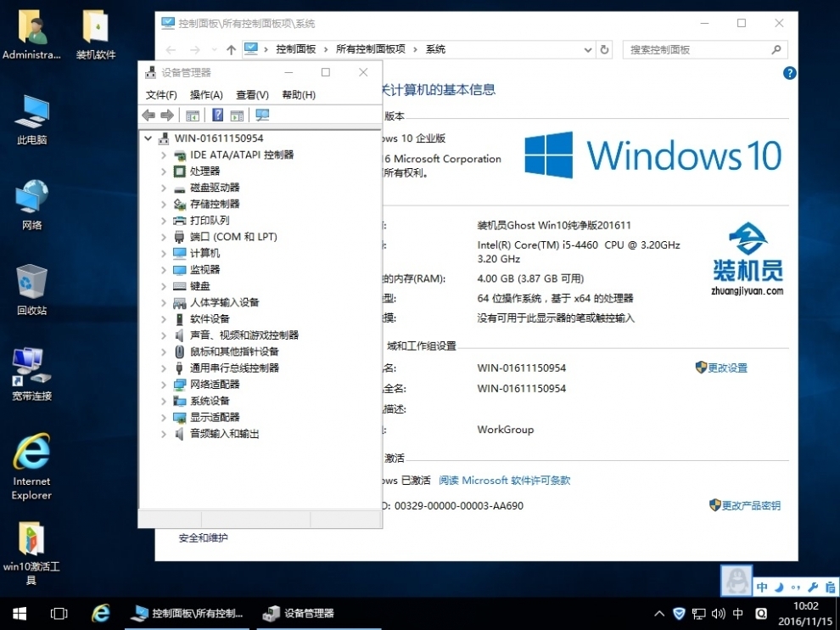The height and width of the screenshot is (630, 840).
Task: Click the 更改产品密钥 link
Action: [x=751, y=506]
